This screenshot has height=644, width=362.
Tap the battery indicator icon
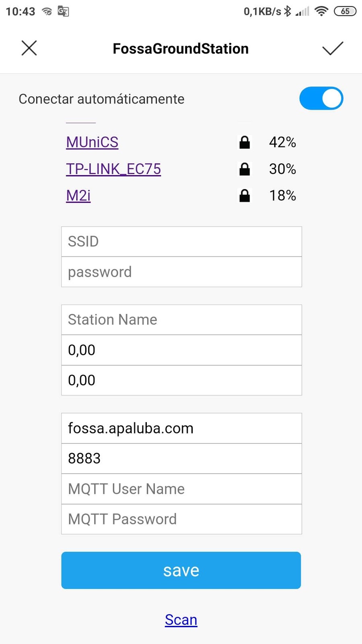pyautogui.click(x=345, y=11)
